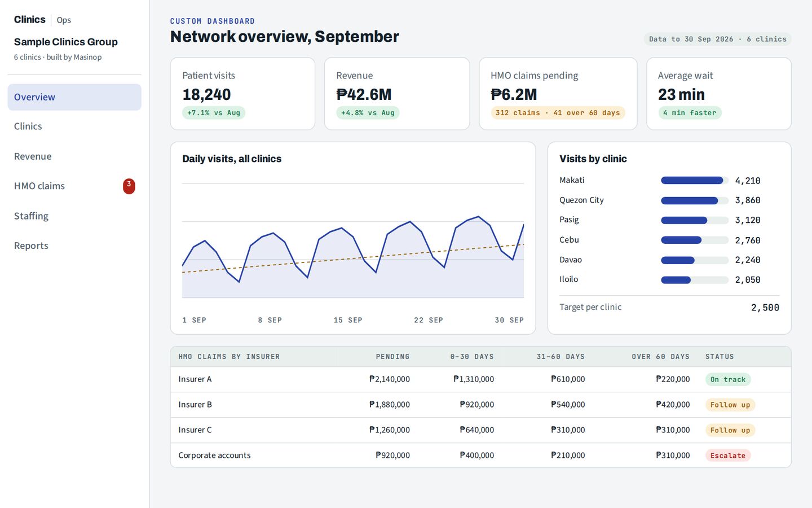
Task: Select HMO claims in the sidebar
Action: [74, 186]
